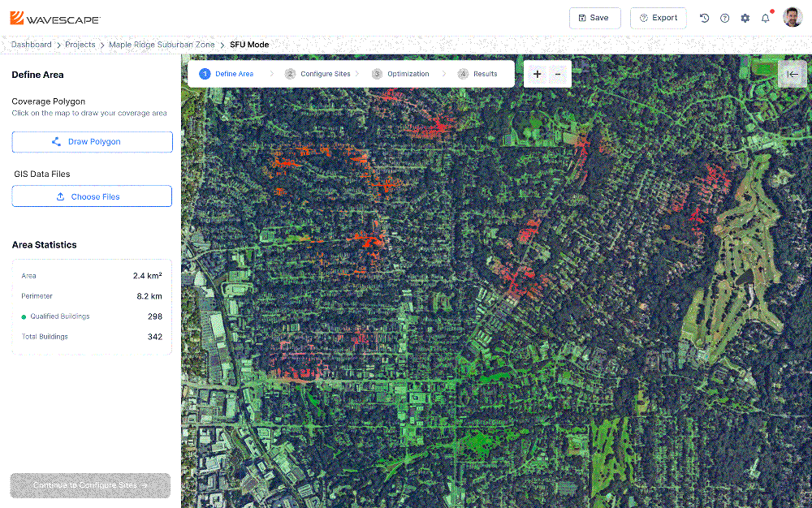Click the Qualified Buildings label
Viewport: 812px width, 508px height.
(x=60, y=316)
